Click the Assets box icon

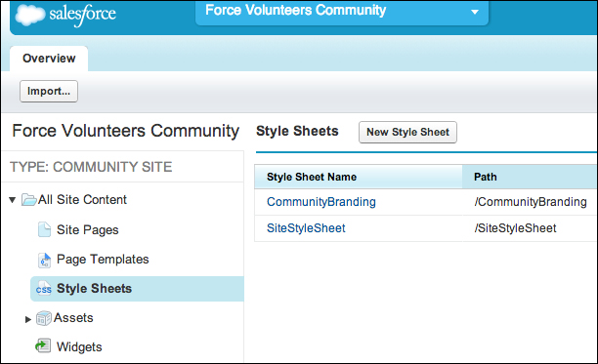43,318
